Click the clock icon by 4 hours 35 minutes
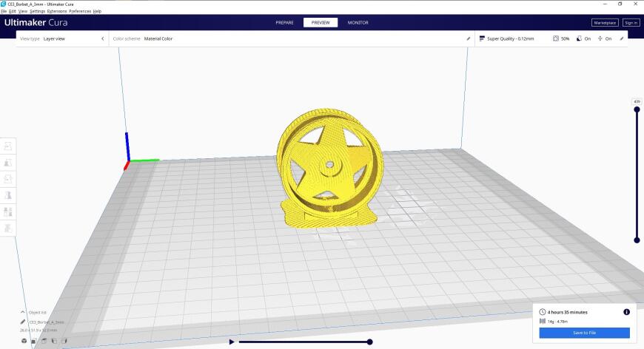Screen dimensions: 644x349 coord(542,312)
